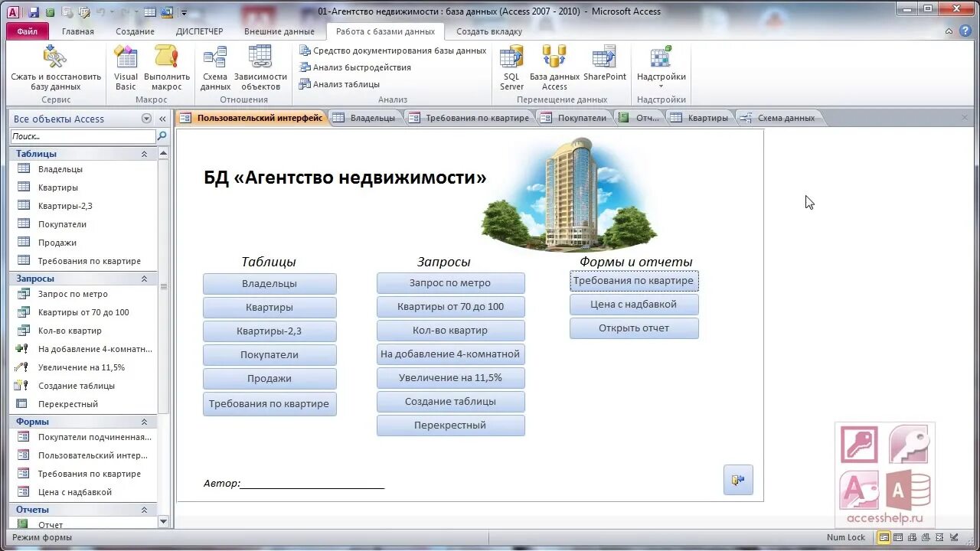This screenshot has height=551, width=980.
Task: Click Владельцы button on form
Action: (x=269, y=284)
